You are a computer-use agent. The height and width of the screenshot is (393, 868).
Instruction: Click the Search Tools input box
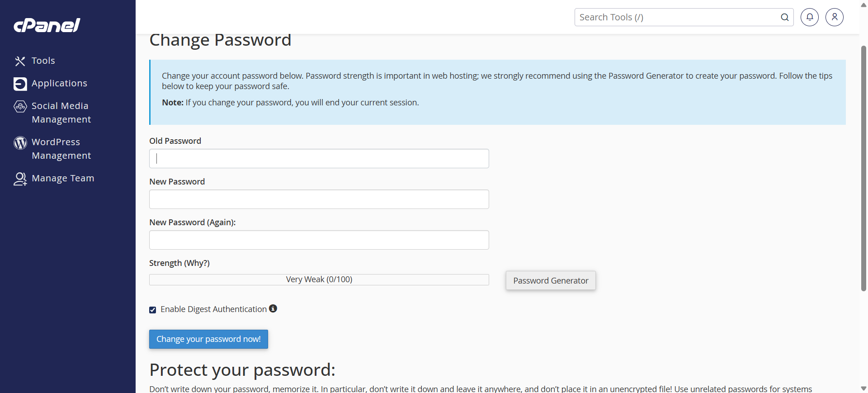coord(676,17)
